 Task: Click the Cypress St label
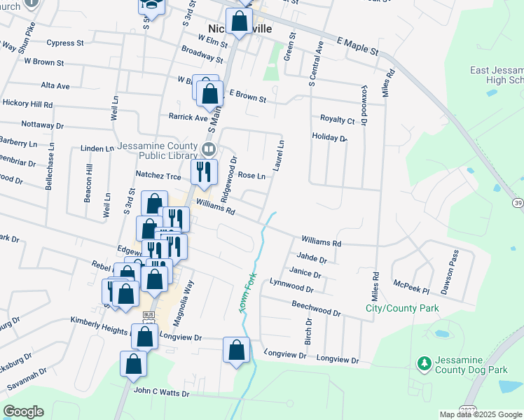[65, 43]
